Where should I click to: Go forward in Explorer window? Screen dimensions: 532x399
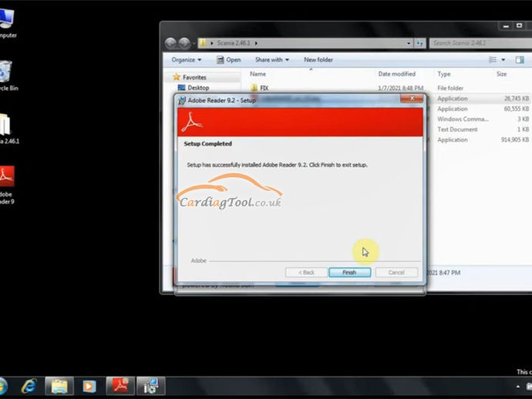pos(184,43)
